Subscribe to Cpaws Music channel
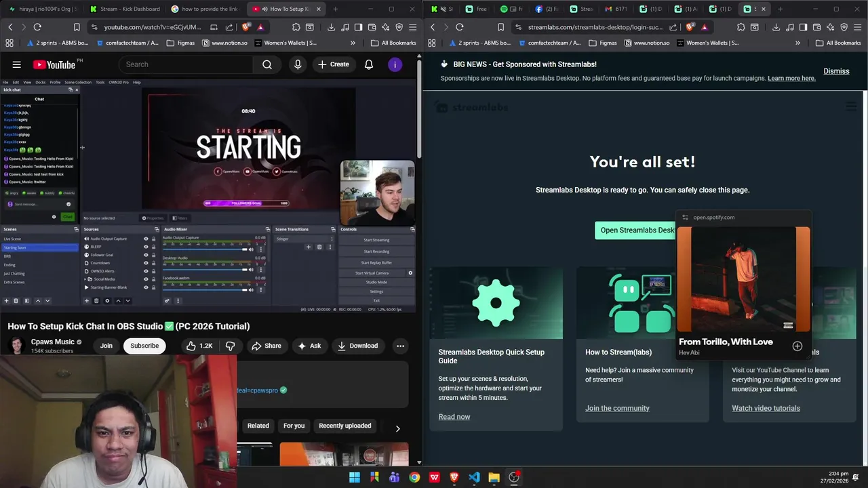This screenshot has width=868, height=488. [144, 346]
